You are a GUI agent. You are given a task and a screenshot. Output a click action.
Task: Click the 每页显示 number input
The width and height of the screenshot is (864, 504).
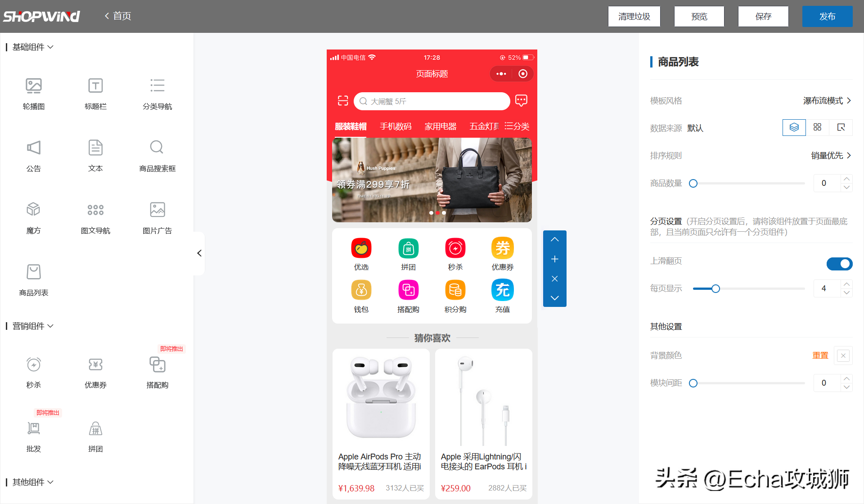(x=827, y=288)
